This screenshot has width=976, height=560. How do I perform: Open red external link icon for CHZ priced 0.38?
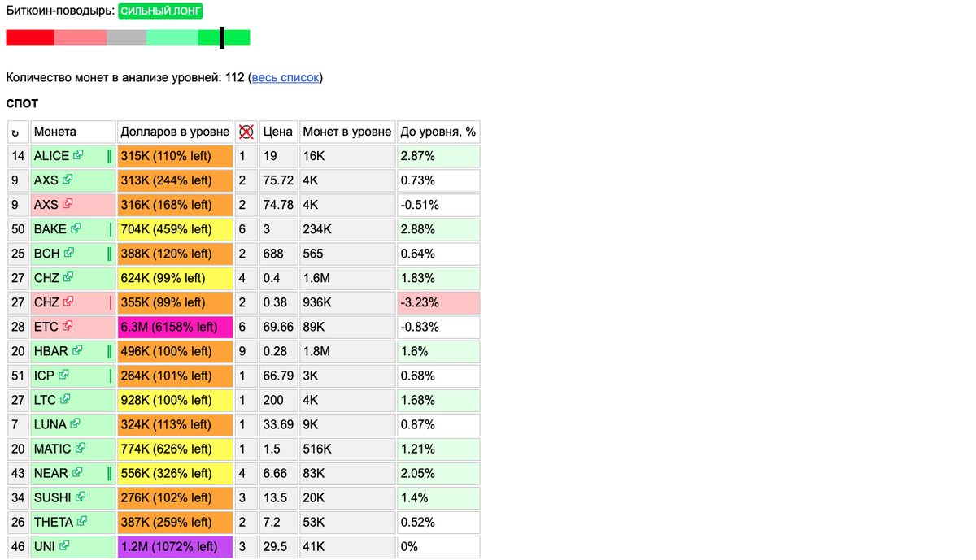68,302
